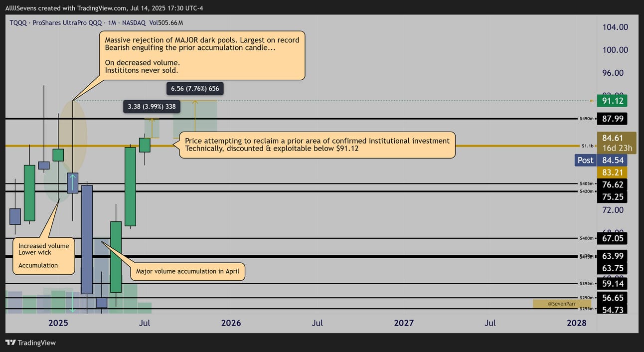Click the $405m dark pool level tag
This screenshot has width=644, height=352.
[x=586, y=183]
